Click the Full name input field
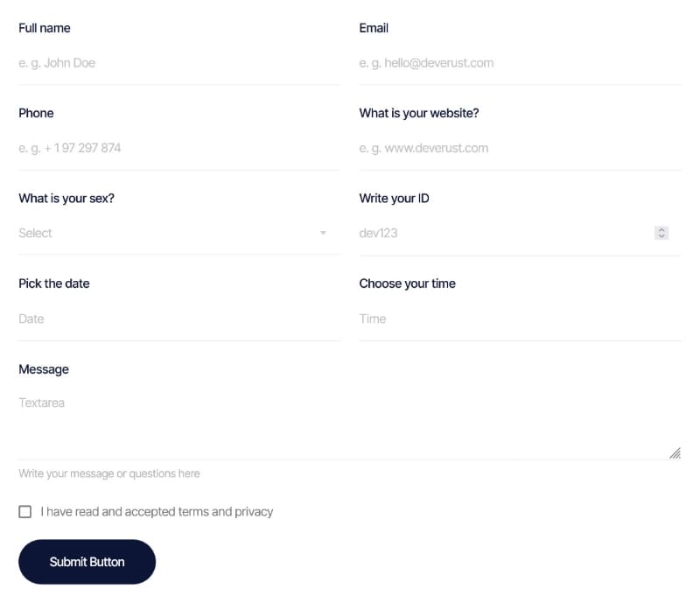 click(x=178, y=63)
